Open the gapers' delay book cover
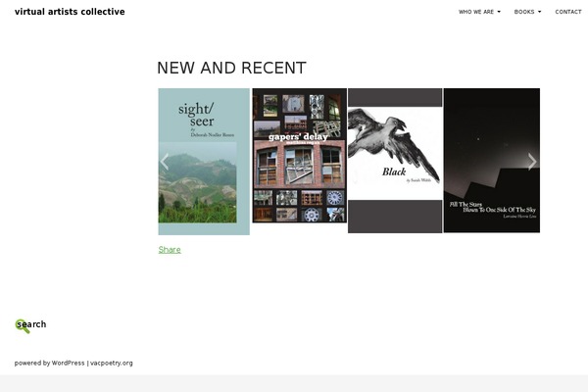 (x=299, y=156)
